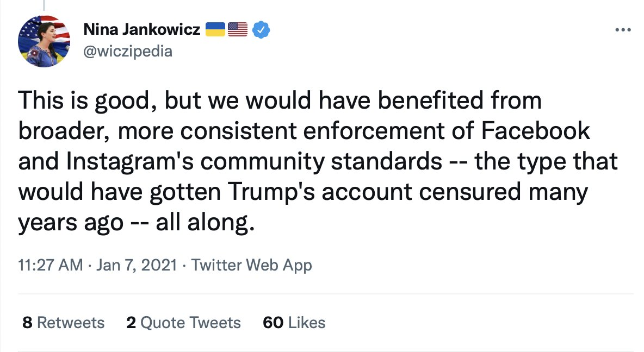Open the Nina Jankowicz display name
The width and height of the screenshot is (644, 352).
pyautogui.click(x=142, y=29)
